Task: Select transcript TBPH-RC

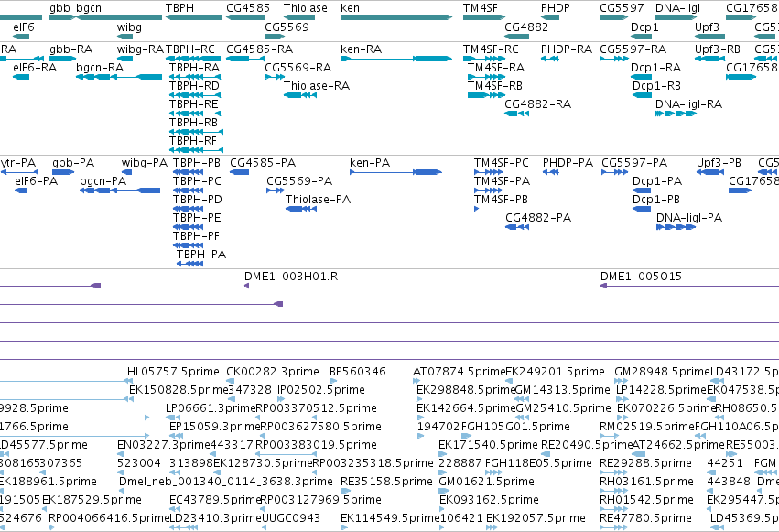Action: click(x=193, y=59)
